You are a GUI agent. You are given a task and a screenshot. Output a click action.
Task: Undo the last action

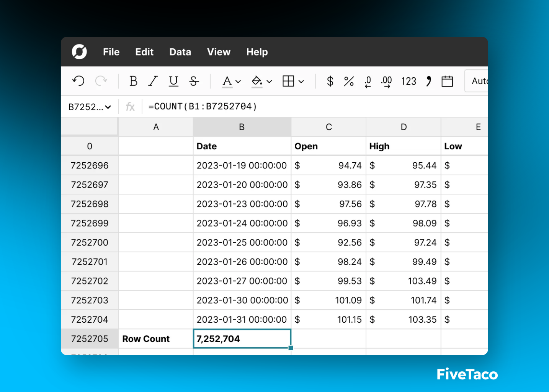(78, 81)
